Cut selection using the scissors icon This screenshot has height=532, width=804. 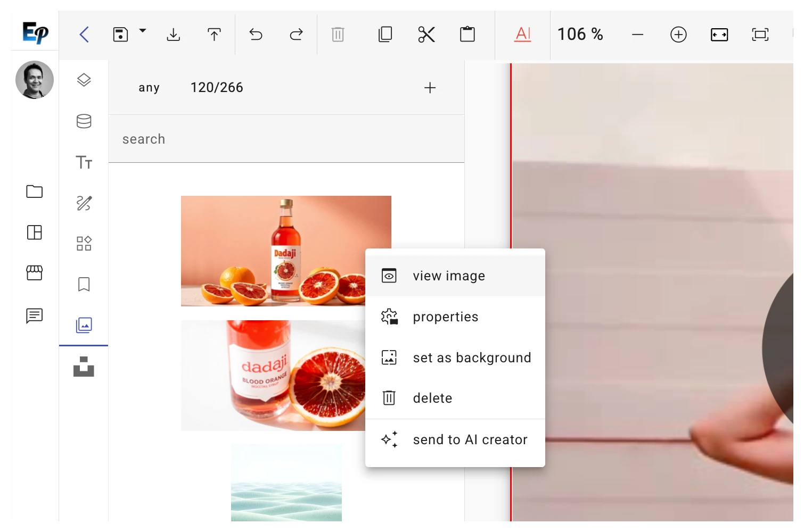(x=426, y=34)
